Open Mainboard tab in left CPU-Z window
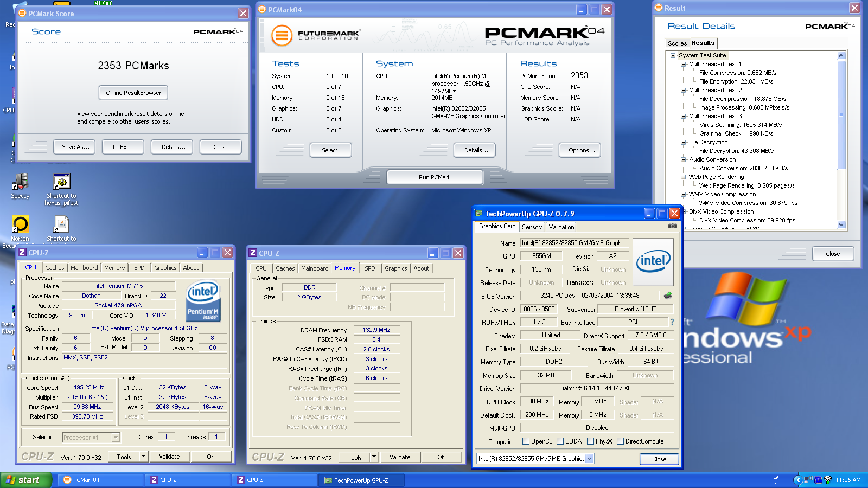This screenshot has height=488, width=868. pyautogui.click(x=84, y=268)
